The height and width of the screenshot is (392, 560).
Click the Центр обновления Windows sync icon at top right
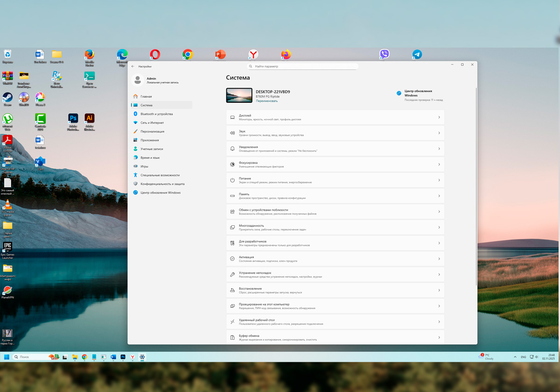tap(399, 93)
